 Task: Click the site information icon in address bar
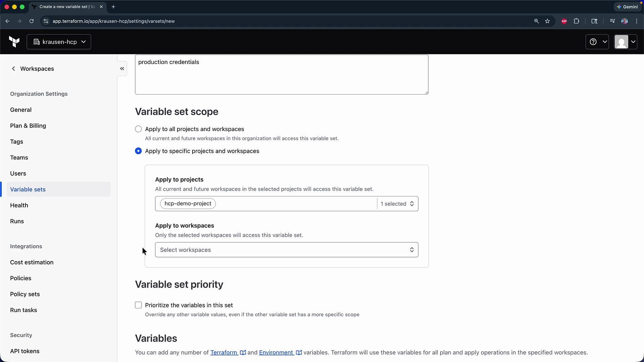(46, 21)
